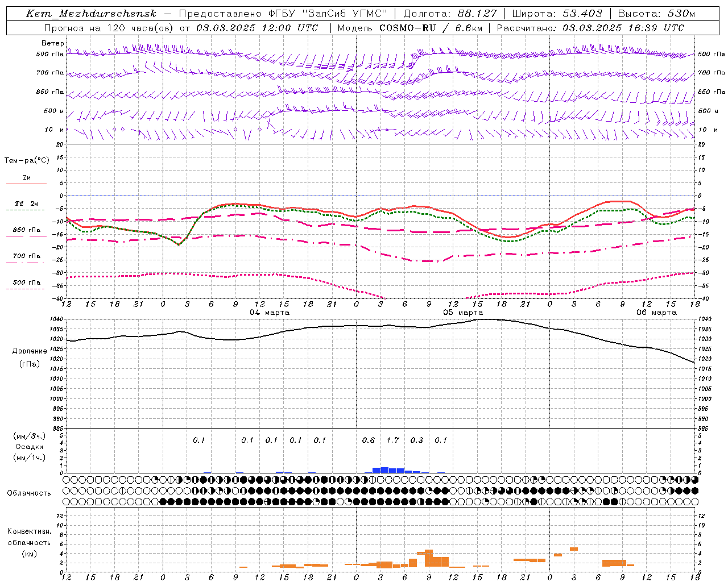Image resolution: width=728 pixels, height=582 pixels.
Task: Click the (гПа) unit under Давление
Action: coord(30,364)
